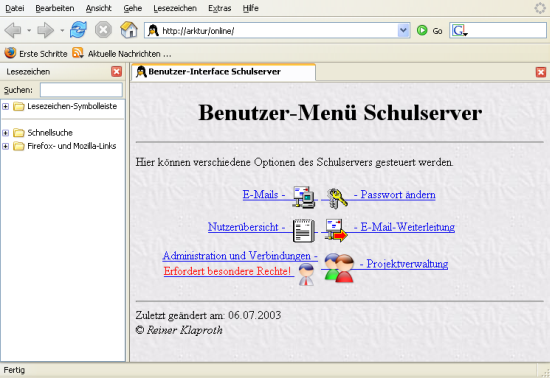Open the Home page icon

point(129,30)
